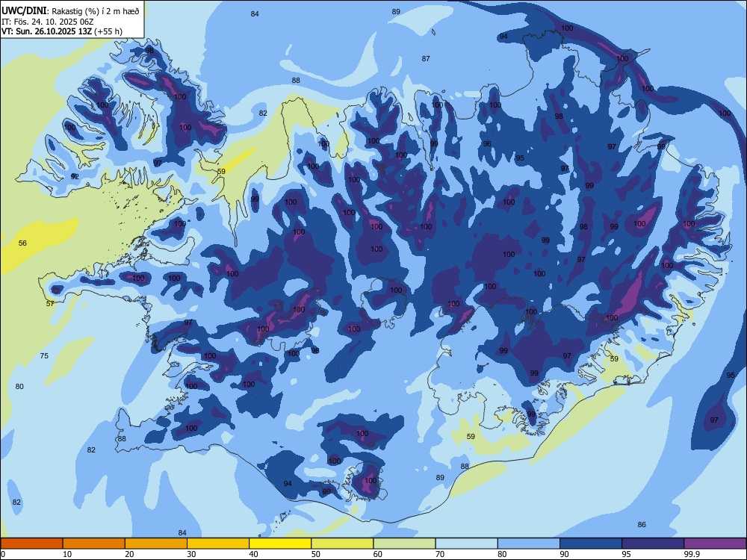Click the 20–30 light orange legend swatch
The width and height of the screenshot is (747, 560).
(x=156, y=544)
